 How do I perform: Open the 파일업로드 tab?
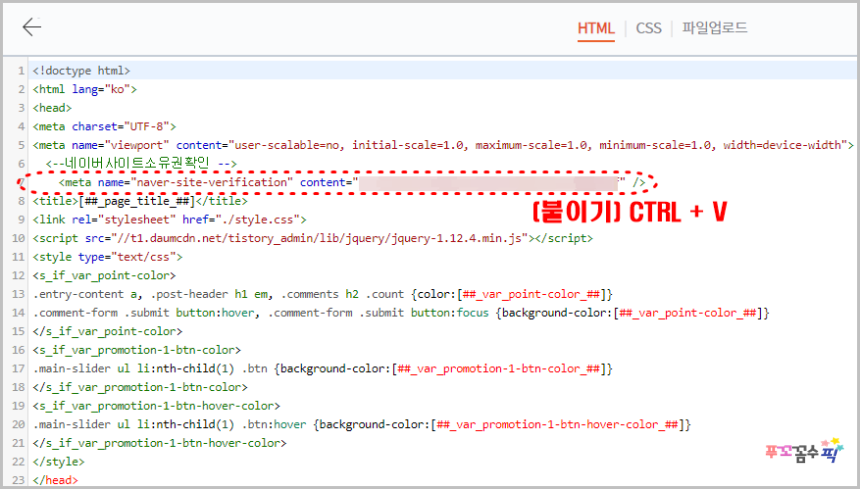714,28
